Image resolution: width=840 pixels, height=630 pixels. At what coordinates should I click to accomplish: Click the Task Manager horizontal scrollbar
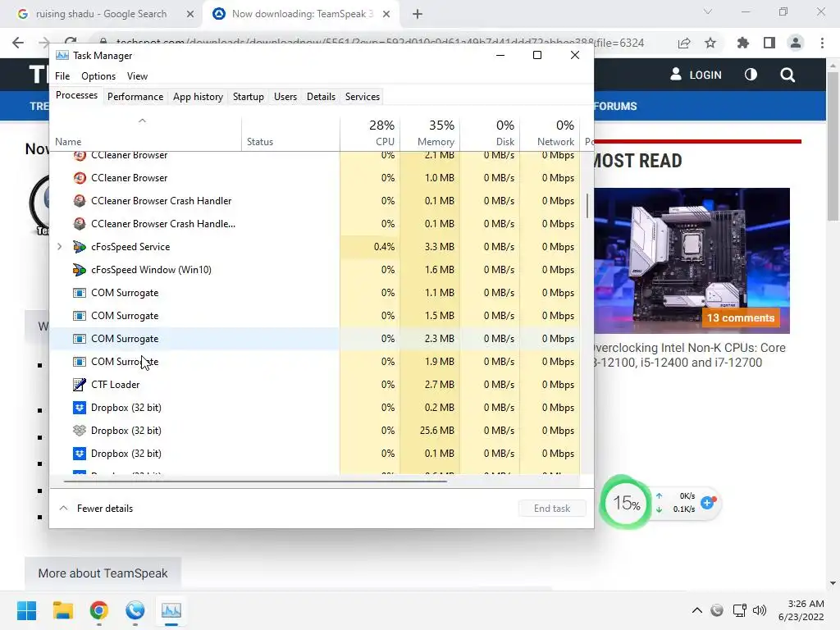pos(255,481)
